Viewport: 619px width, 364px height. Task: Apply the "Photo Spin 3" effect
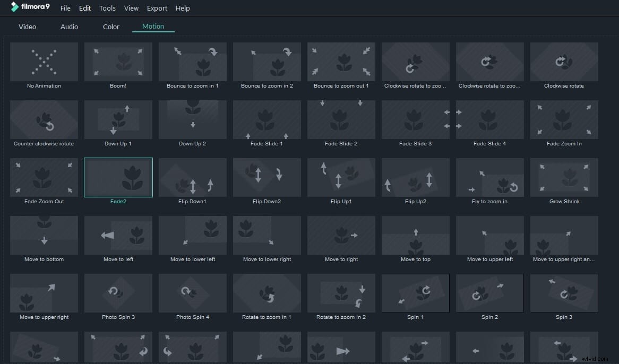[x=118, y=293]
